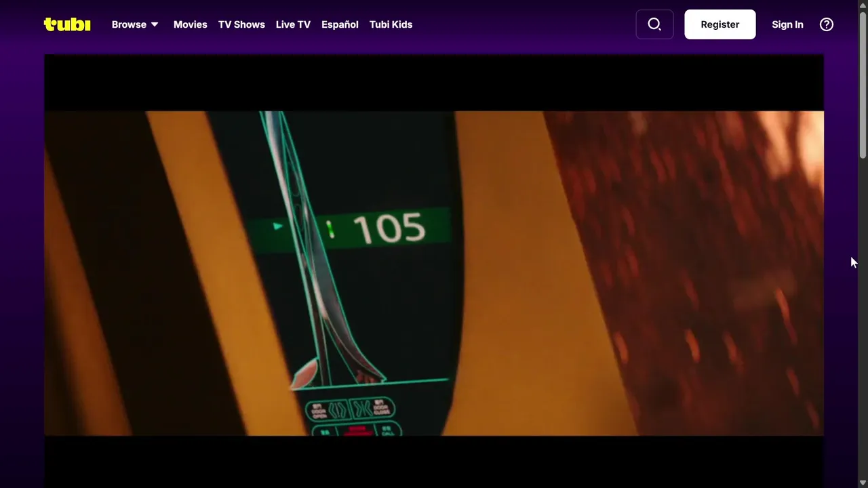
Task: Click scrollbar up arrow
Action: click(863, 5)
